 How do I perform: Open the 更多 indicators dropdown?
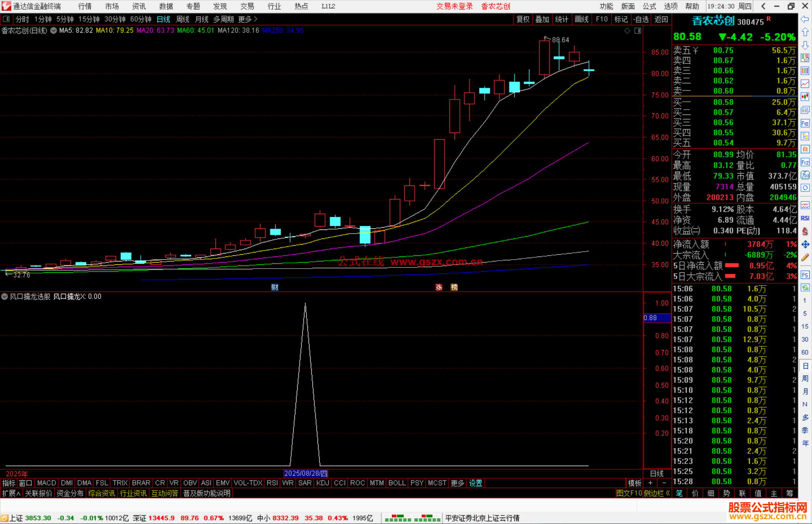pyautogui.click(x=457, y=483)
